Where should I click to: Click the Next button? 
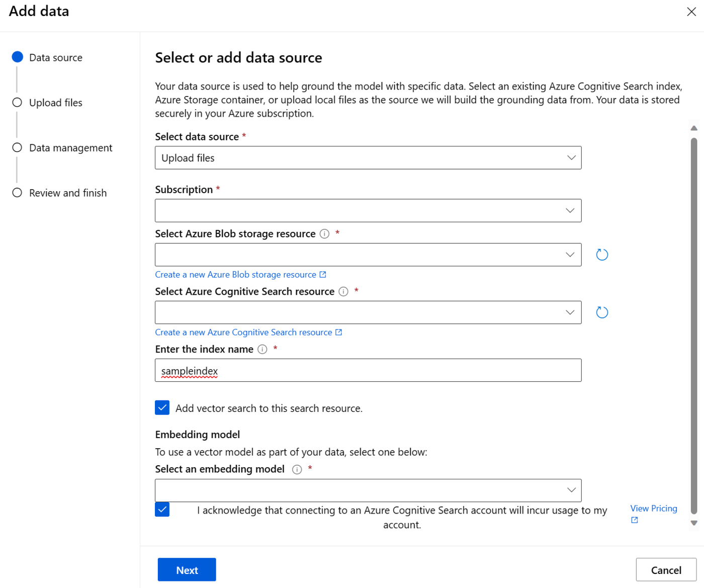(x=187, y=570)
